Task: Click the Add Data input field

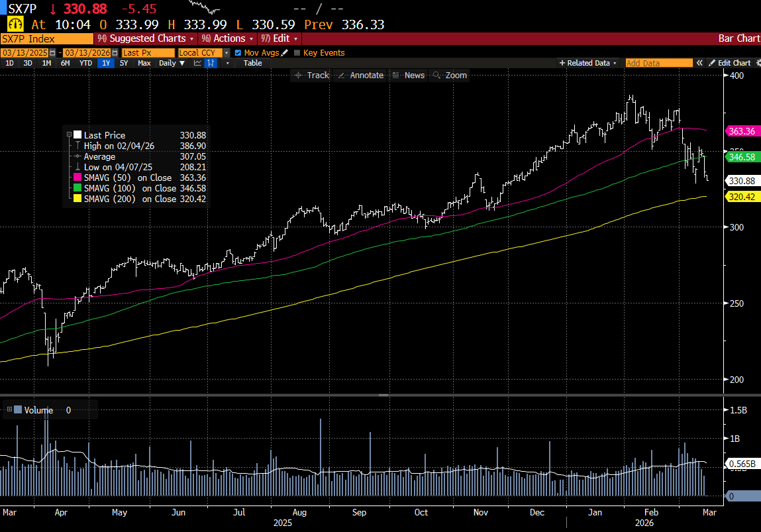Action: click(658, 63)
